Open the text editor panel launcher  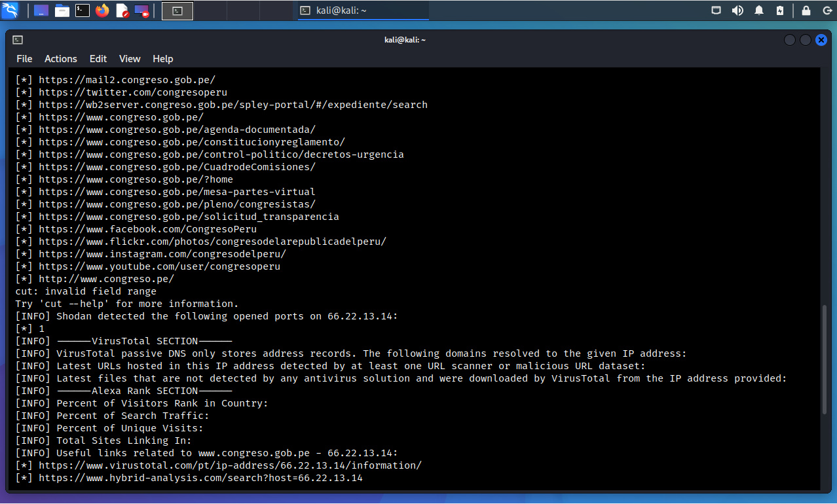[x=122, y=10]
